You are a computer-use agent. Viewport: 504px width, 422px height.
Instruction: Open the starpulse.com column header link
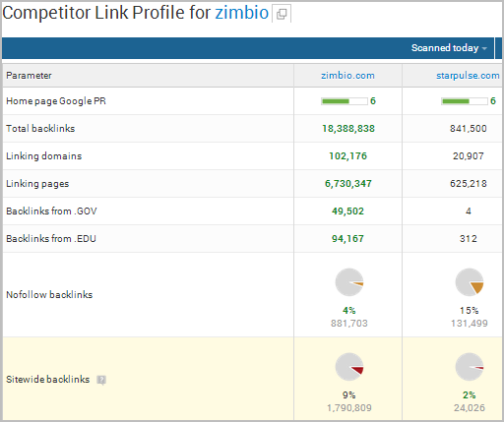click(x=468, y=76)
